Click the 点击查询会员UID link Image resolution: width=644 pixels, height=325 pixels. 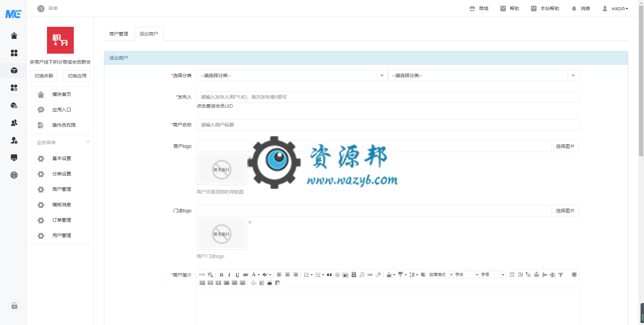215,106
